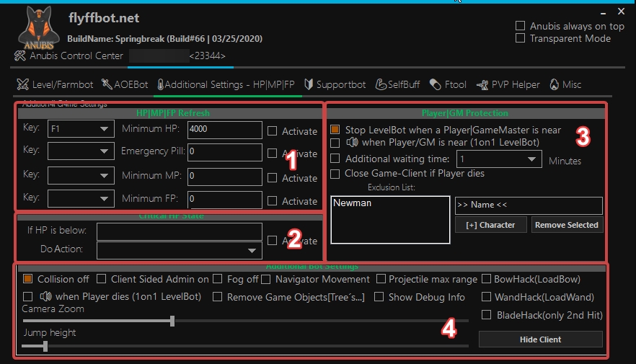Click the Ftool tab icon
The height and width of the screenshot is (364, 636).
pyautogui.click(x=435, y=84)
